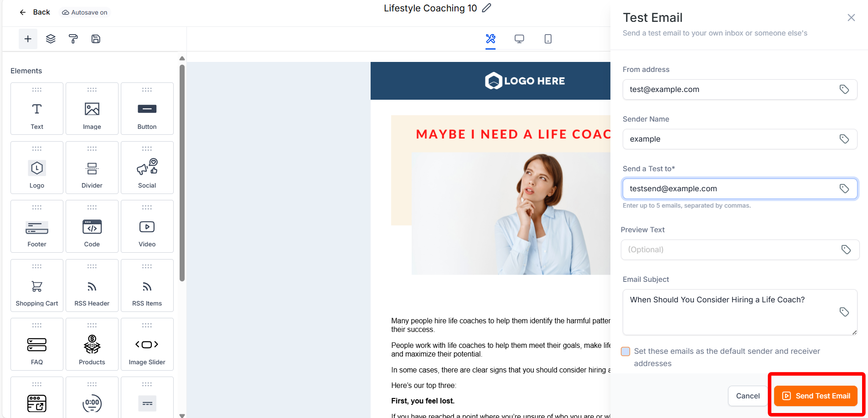Open the paint roller styles icon

73,39
